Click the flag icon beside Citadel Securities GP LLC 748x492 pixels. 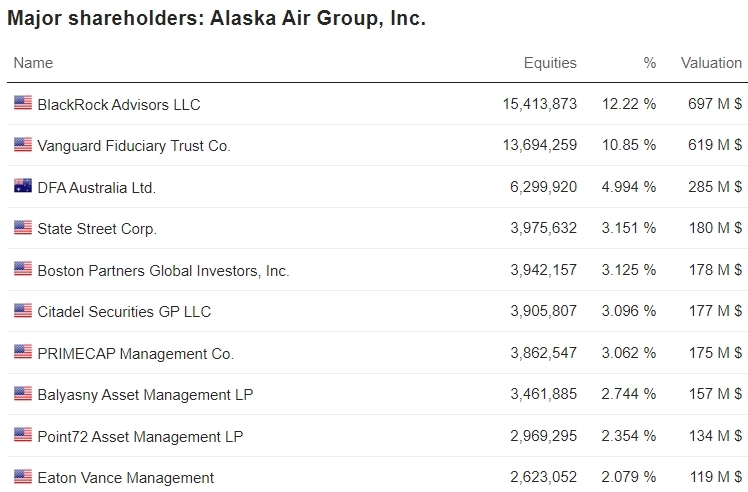click(x=22, y=311)
